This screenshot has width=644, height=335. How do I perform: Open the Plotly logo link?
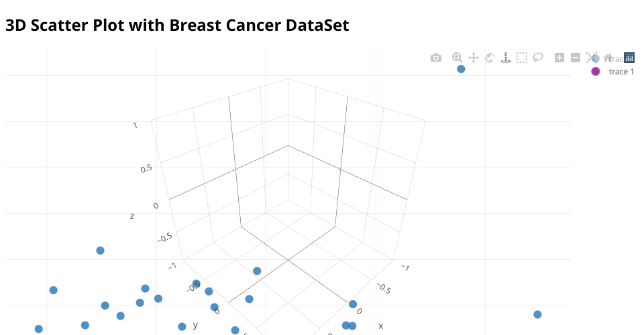[x=629, y=58]
